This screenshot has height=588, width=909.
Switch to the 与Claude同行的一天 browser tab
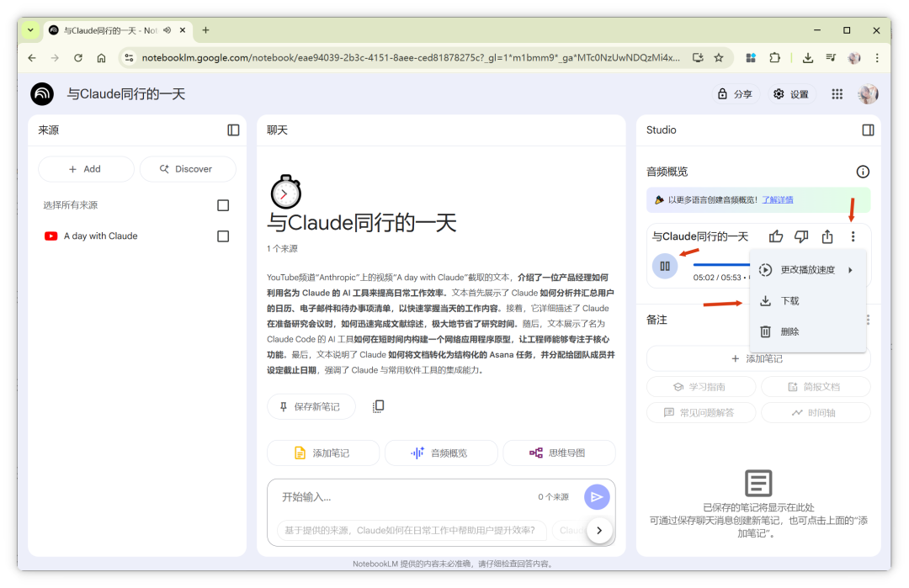point(110,30)
